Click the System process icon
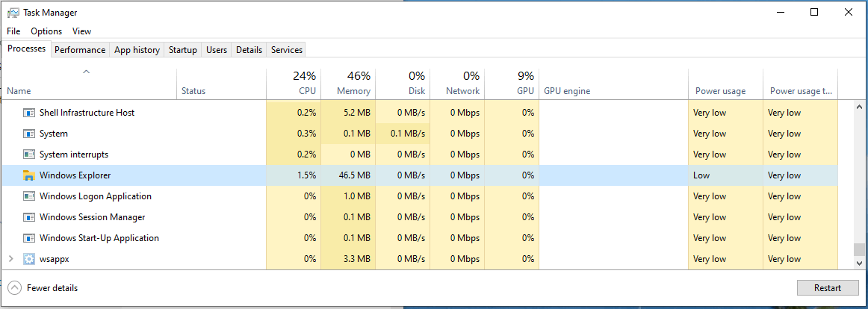The height and width of the screenshot is (309, 868). 29,134
